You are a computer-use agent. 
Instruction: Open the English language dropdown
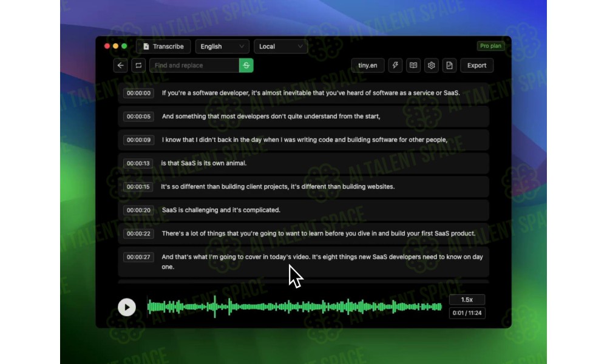[222, 47]
